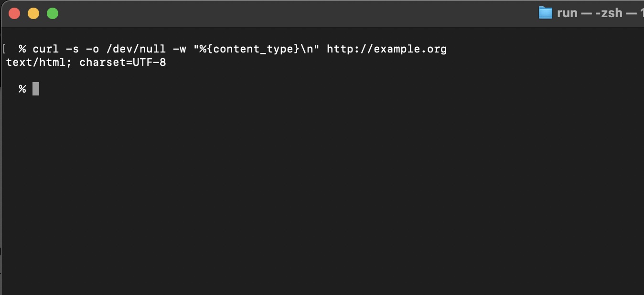This screenshot has height=295, width=644.
Task: Click the left bracket before the first prompt
Action: [x=3, y=47]
